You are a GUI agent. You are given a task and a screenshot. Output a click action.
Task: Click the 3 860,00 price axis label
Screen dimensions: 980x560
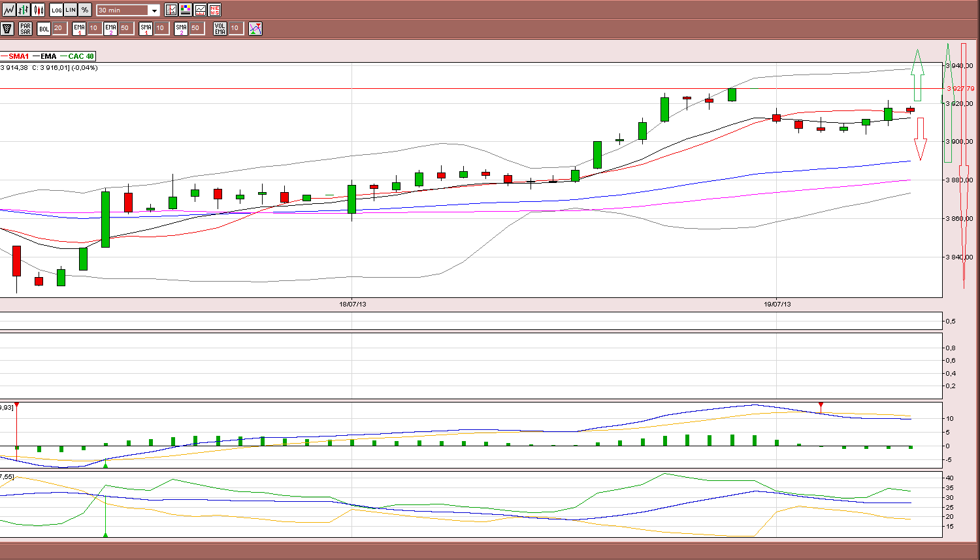tap(960, 219)
